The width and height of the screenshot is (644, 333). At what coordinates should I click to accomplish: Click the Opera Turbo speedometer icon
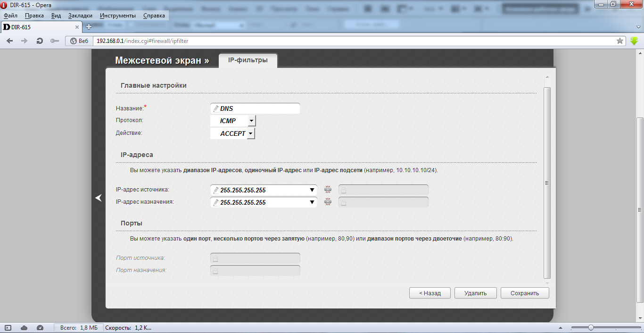point(40,327)
